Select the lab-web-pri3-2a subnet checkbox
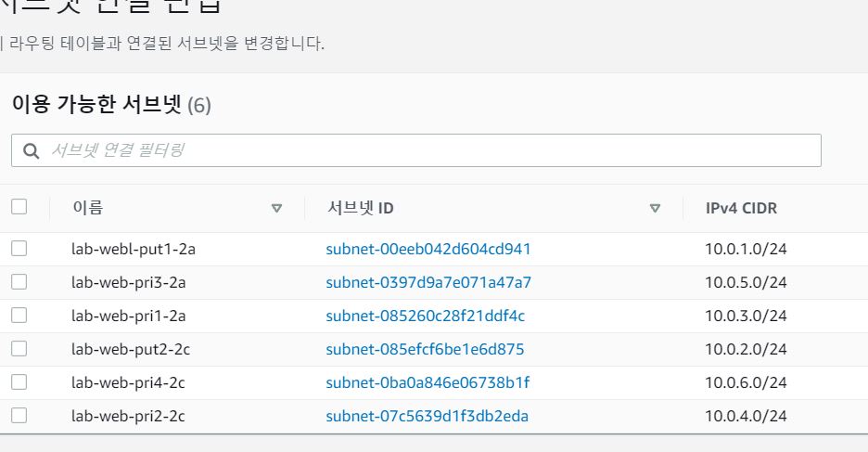Image resolution: width=868 pixels, height=452 pixels. 19,281
